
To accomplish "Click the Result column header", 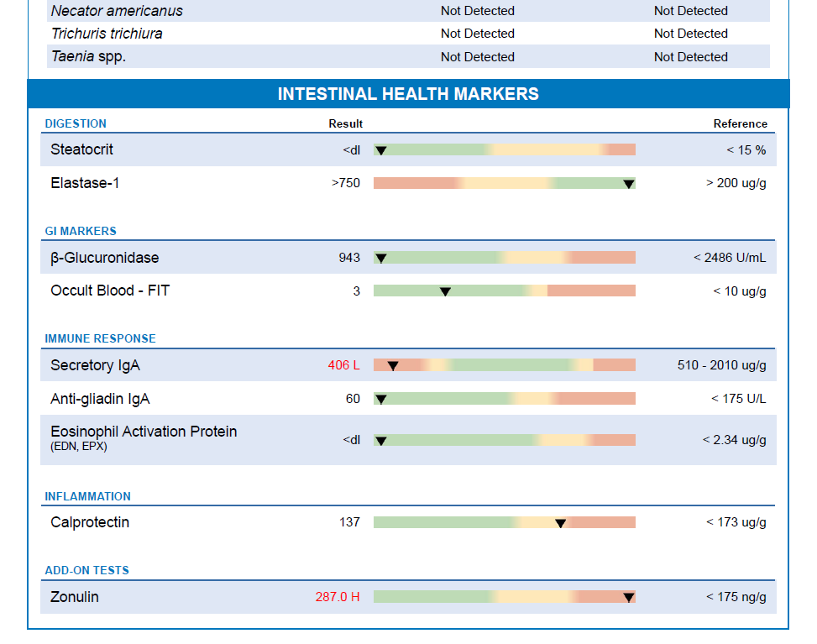I will pyautogui.click(x=345, y=123).
